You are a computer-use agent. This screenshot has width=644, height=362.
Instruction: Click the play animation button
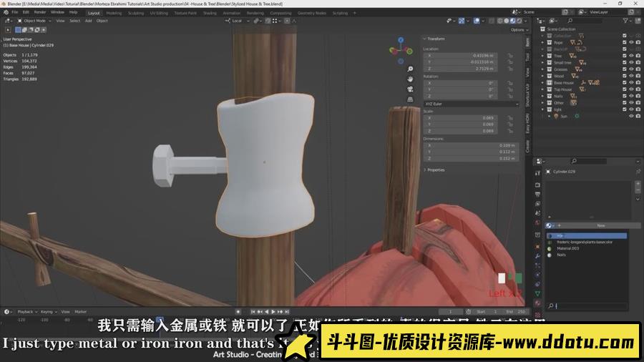click(273, 312)
